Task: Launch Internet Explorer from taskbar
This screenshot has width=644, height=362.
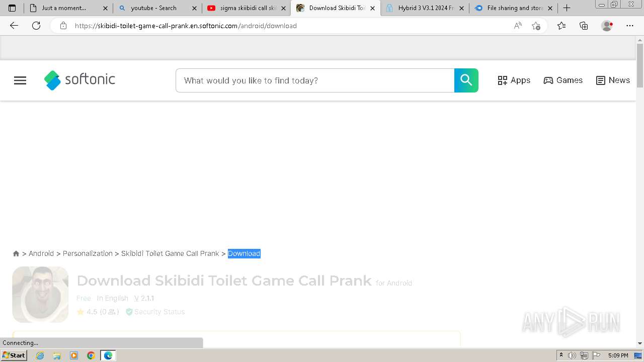Action: (40, 355)
